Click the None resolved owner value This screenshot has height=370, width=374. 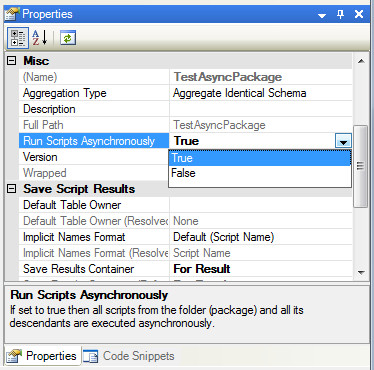click(x=261, y=221)
